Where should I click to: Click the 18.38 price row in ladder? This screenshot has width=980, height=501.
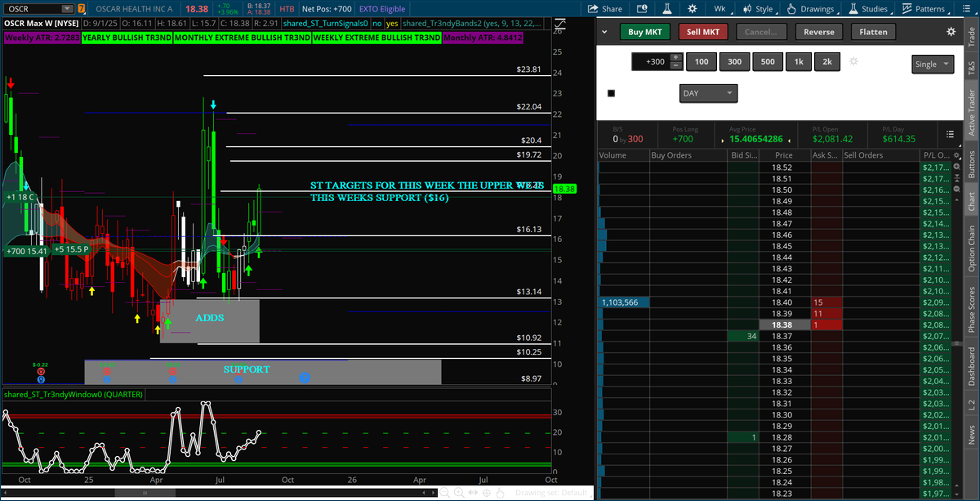783,324
